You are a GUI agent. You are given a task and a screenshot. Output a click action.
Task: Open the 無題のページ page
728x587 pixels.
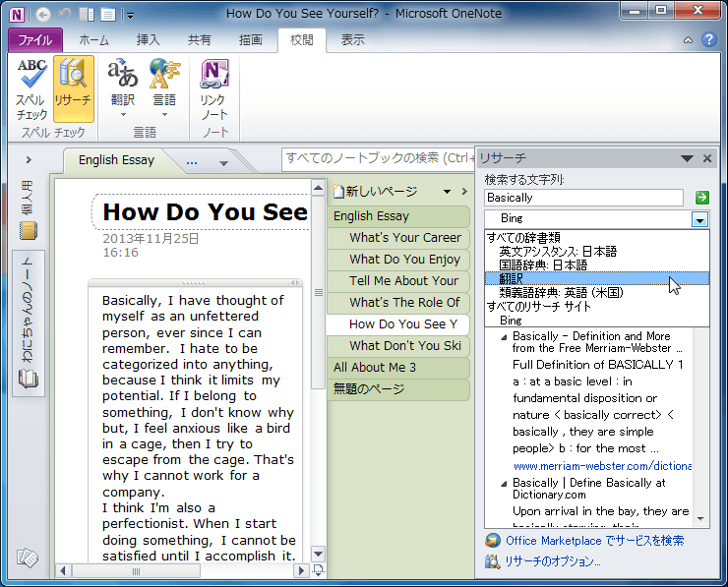click(x=399, y=388)
